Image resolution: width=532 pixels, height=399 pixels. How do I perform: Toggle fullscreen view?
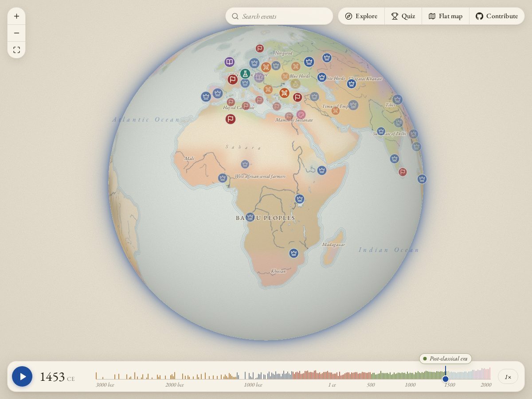point(16,50)
